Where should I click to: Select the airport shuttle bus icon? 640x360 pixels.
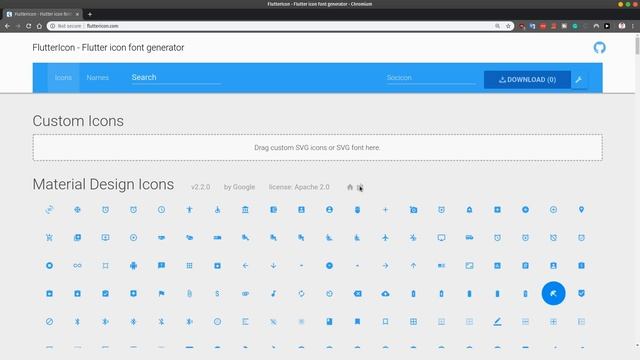469,238
